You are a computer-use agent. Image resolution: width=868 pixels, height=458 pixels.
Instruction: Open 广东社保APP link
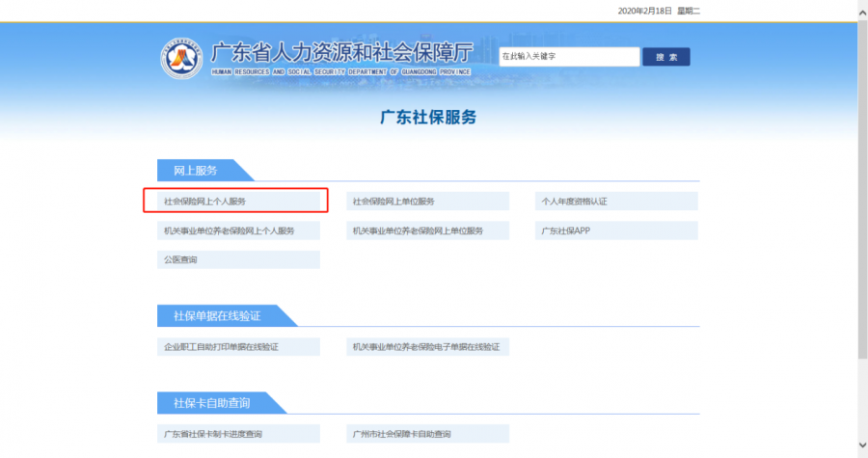point(616,230)
